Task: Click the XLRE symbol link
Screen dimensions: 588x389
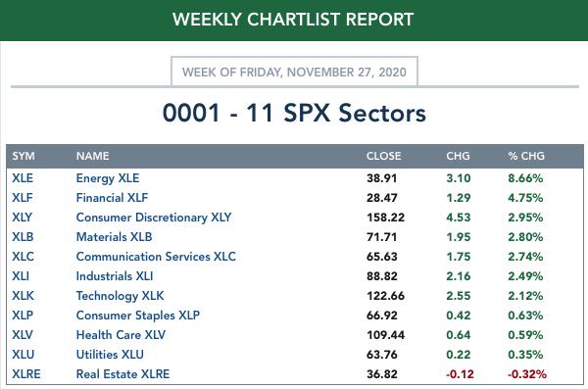Action: [x=26, y=374]
